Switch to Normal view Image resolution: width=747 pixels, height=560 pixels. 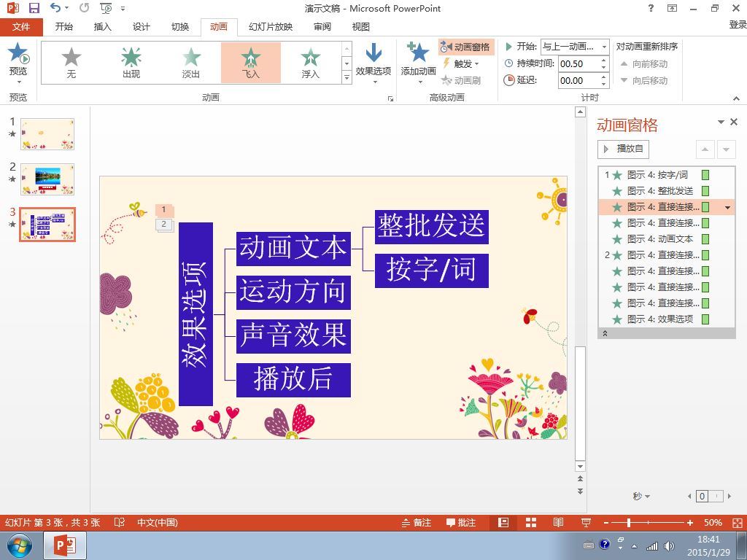[x=503, y=523]
